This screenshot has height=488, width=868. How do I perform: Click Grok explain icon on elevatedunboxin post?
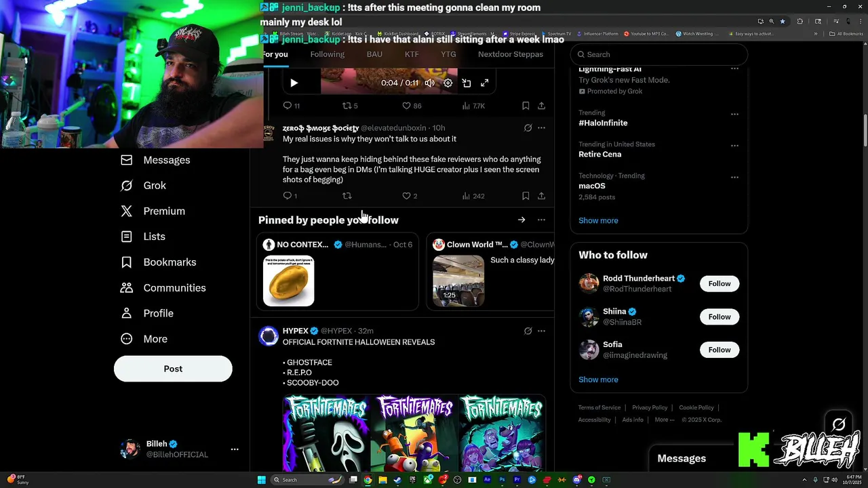pyautogui.click(x=528, y=127)
